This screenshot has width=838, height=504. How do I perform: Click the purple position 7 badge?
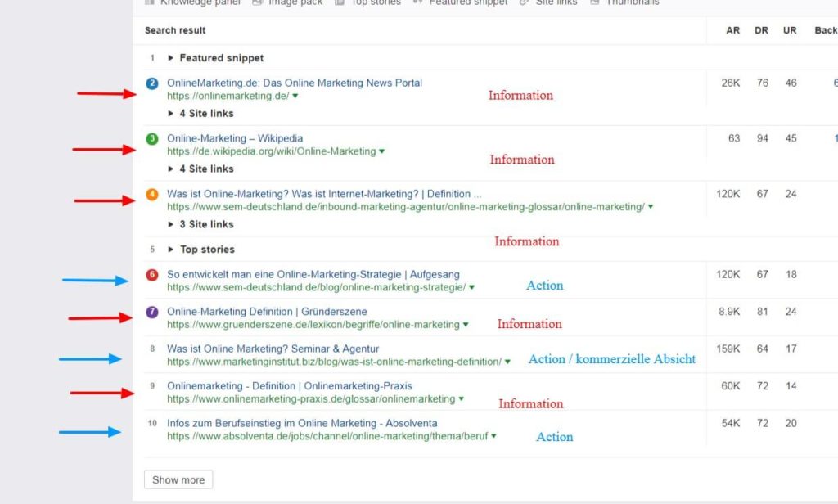coord(152,312)
